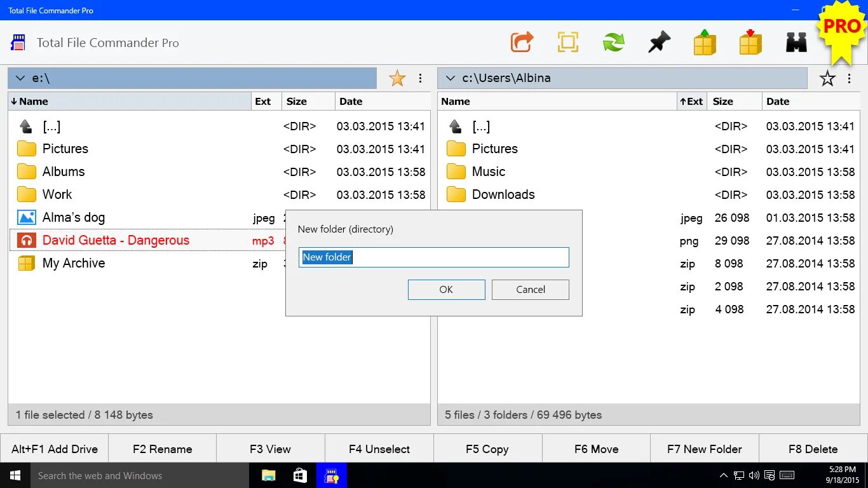Click F5 Copy in bottom bar
The height and width of the screenshot is (488, 868).
[x=487, y=449]
